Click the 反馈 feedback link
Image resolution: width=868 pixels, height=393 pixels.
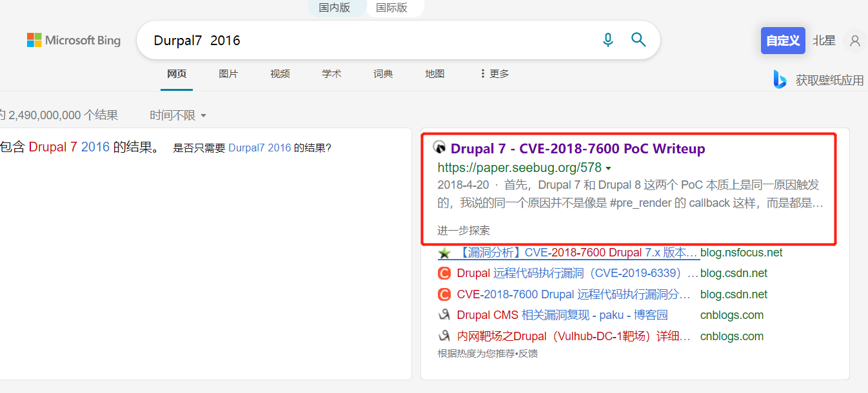pos(528,354)
